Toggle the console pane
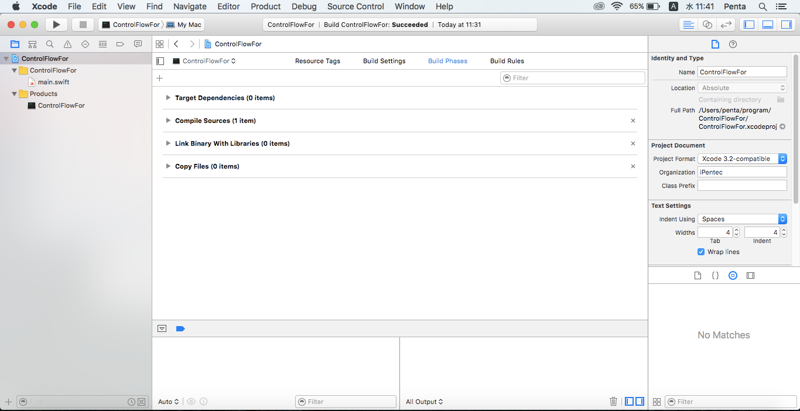Screen dimensions: 800x411 click(x=639, y=402)
